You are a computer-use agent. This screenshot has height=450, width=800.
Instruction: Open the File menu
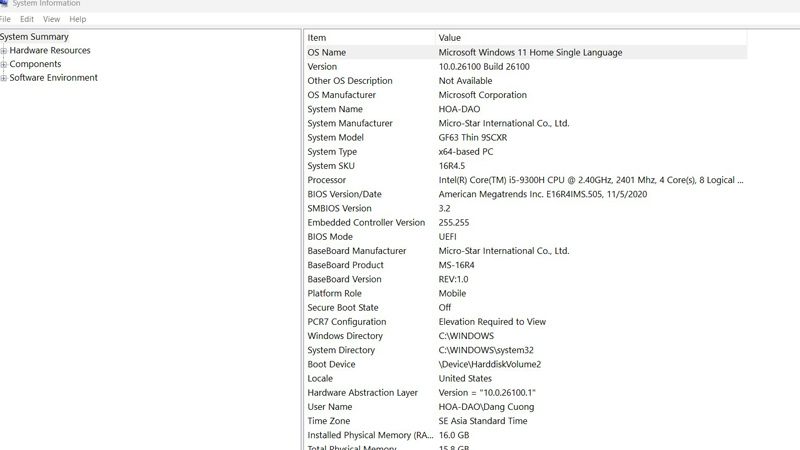(5, 19)
